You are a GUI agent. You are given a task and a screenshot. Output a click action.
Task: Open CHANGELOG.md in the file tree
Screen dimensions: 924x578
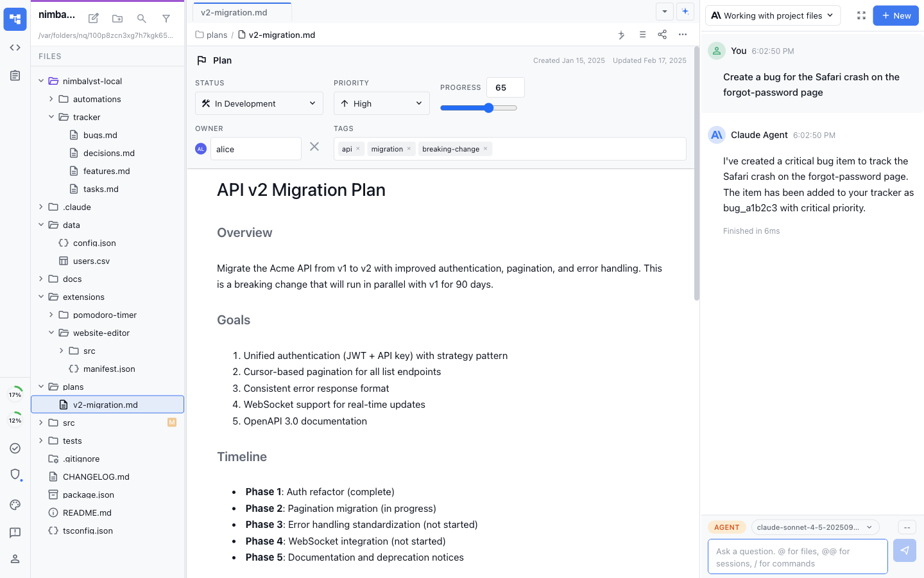(108, 477)
